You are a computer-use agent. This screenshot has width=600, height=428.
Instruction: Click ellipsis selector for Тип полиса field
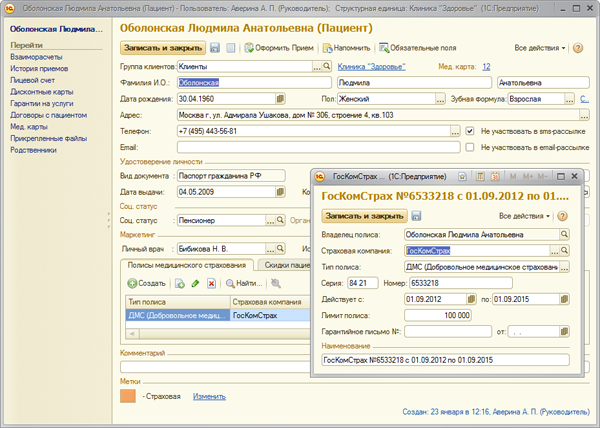click(x=564, y=267)
